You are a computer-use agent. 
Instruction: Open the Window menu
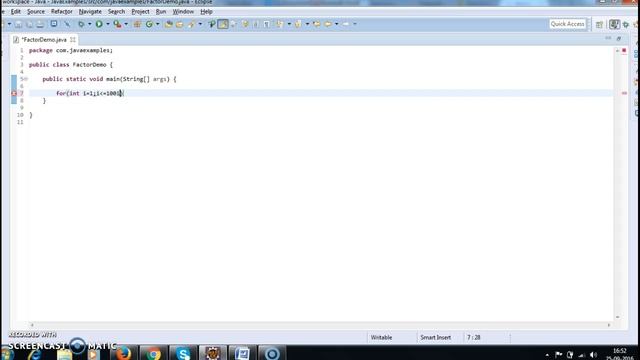(183, 12)
